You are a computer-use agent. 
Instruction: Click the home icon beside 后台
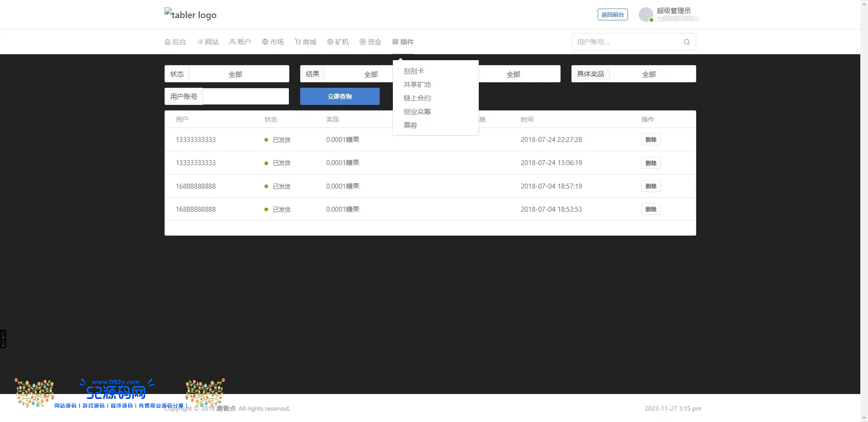[167, 42]
